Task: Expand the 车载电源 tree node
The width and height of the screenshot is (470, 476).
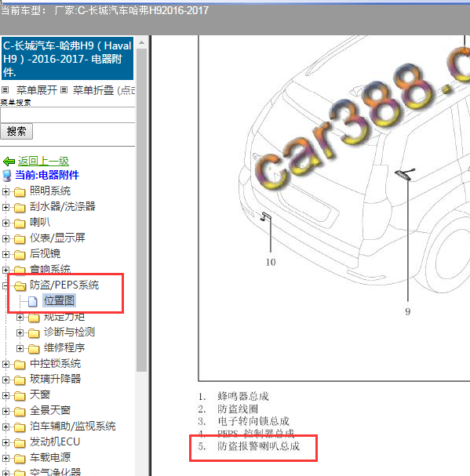Action: 5,459
